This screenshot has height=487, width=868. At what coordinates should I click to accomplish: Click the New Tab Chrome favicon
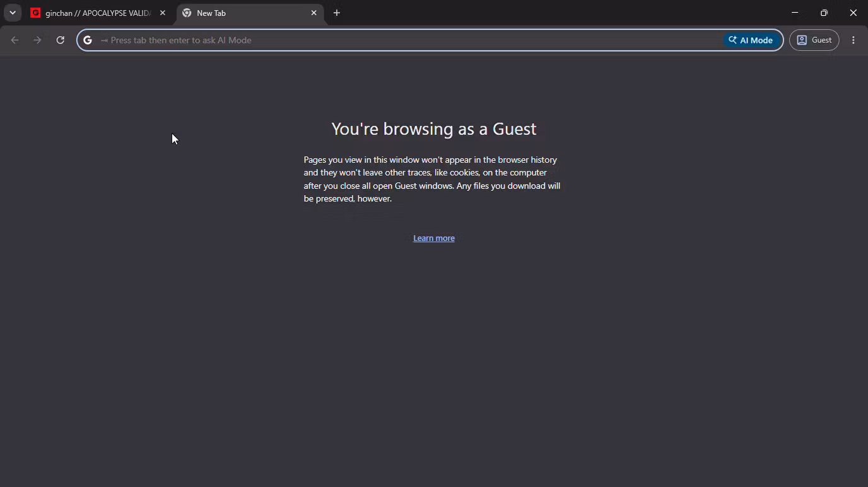[187, 13]
